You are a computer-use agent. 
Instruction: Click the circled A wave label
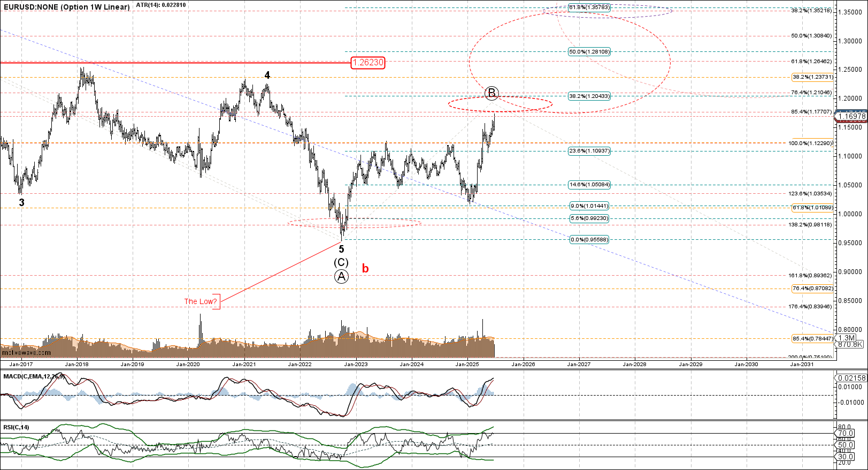click(x=341, y=277)
